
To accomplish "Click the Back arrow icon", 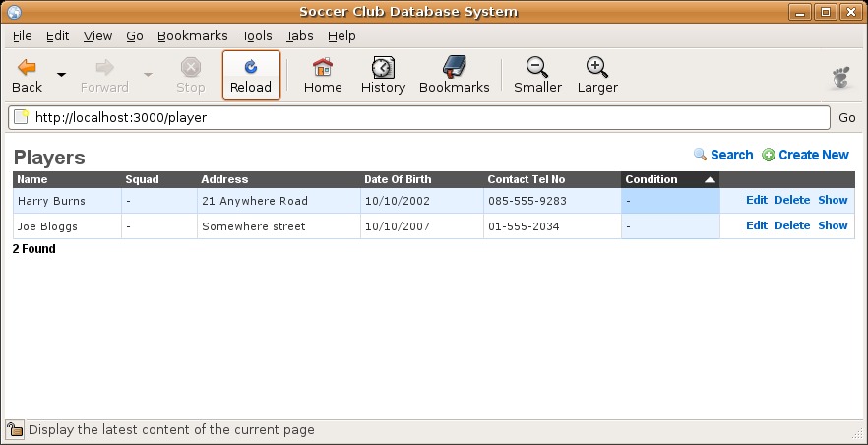I will click(x=27, y=68).
